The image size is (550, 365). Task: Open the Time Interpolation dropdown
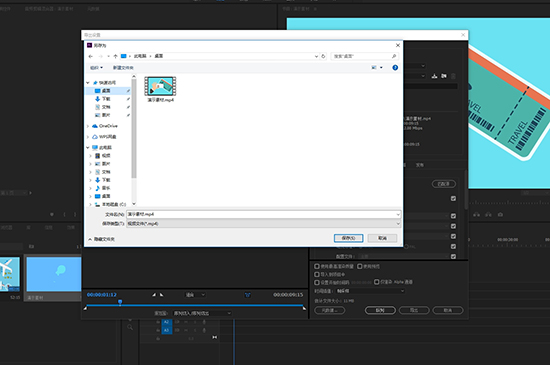(x=370, y=291)
